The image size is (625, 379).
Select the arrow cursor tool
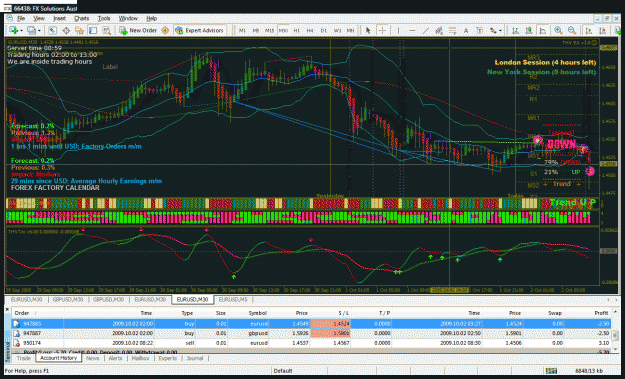(x=368, y=30)
